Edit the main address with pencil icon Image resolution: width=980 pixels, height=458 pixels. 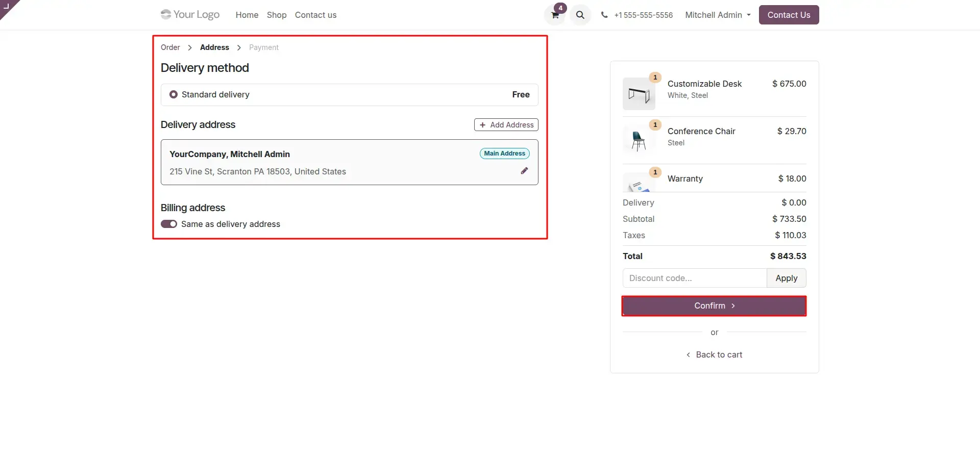pyautogui.click(x=524, y=171)
